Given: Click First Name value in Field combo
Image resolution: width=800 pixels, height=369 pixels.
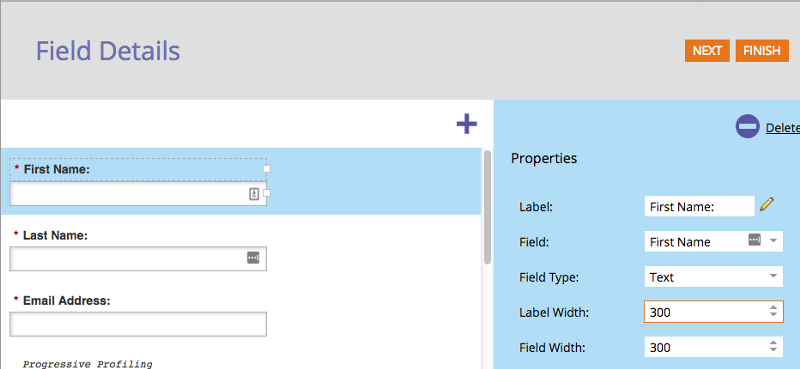Looking at the screenshot, I should 680,242.
